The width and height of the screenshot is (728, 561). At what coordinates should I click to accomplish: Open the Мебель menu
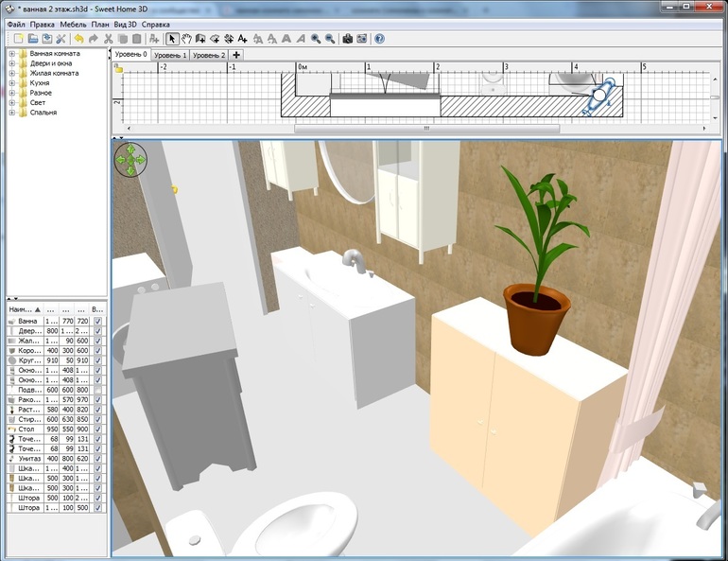click(x=72, y=24)
